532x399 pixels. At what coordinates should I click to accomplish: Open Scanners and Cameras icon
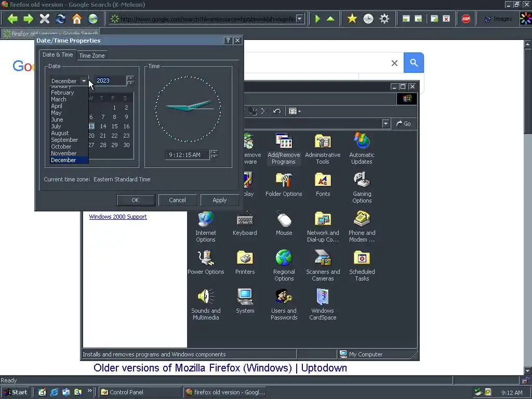tap(323, 265)
